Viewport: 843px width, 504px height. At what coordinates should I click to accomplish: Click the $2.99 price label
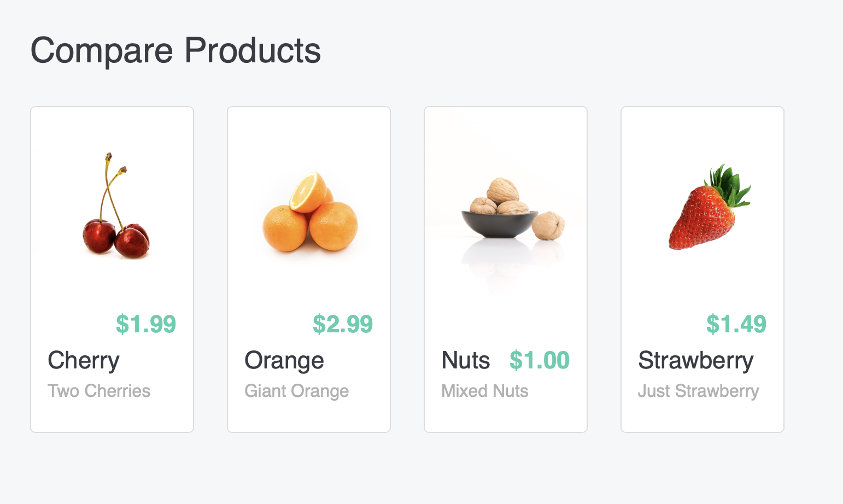(x=343, y=324)
